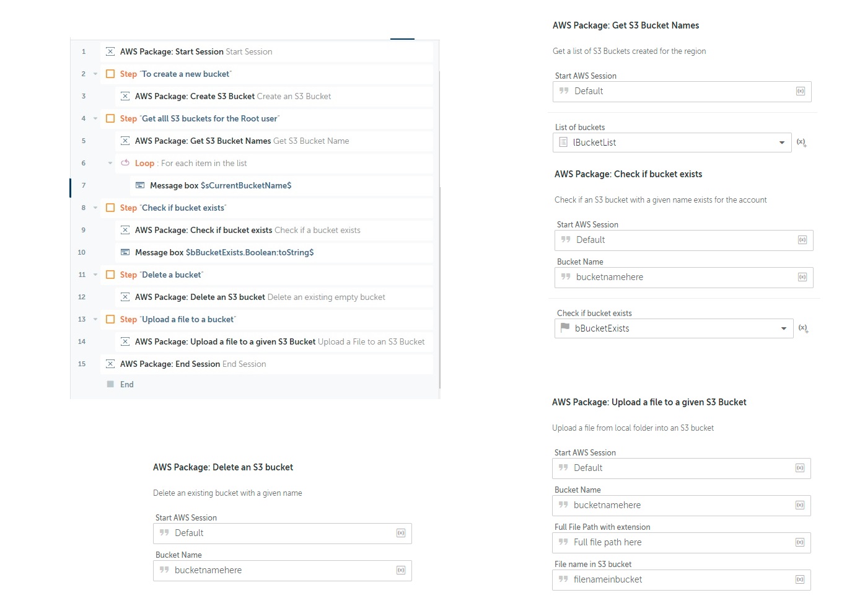Screen dimensions: 865x616
Task: Collapse the Loop block on line 6
Action: (x=110, y=163)
